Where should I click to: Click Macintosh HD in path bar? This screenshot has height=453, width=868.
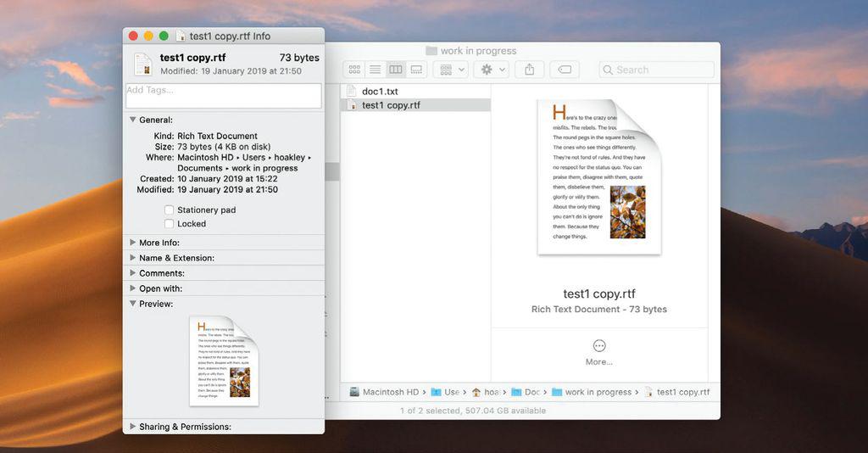pos(384,392)
